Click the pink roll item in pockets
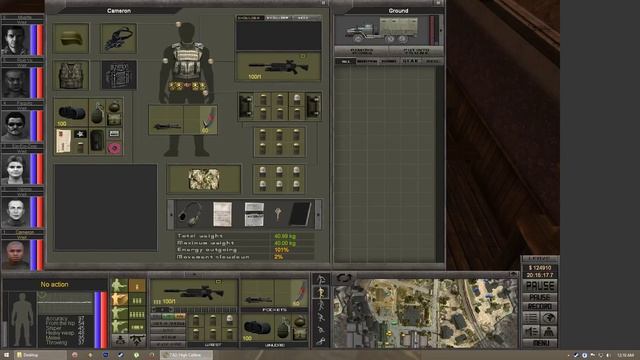The image size is (640, 360). click(114, 147)
